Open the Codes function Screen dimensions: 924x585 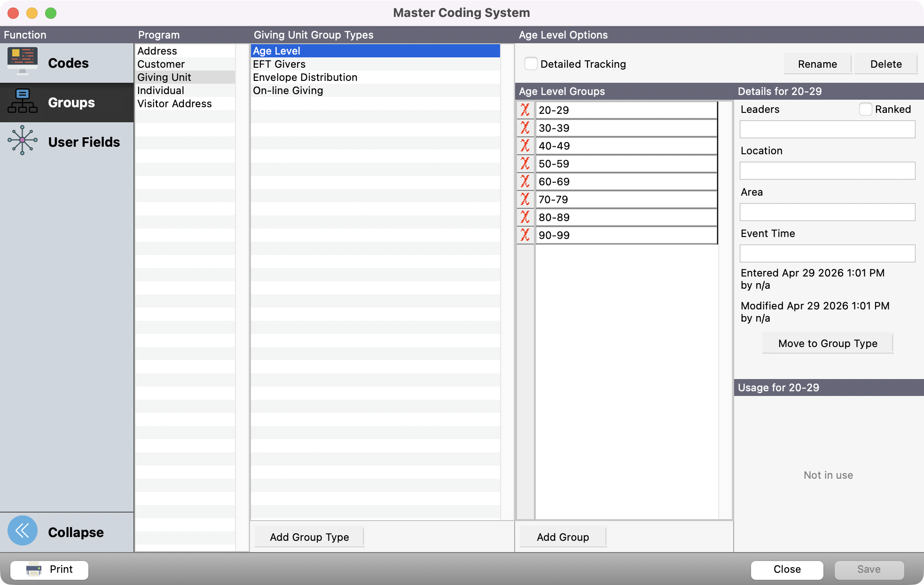pyautogui.click(x=67, y=63)
